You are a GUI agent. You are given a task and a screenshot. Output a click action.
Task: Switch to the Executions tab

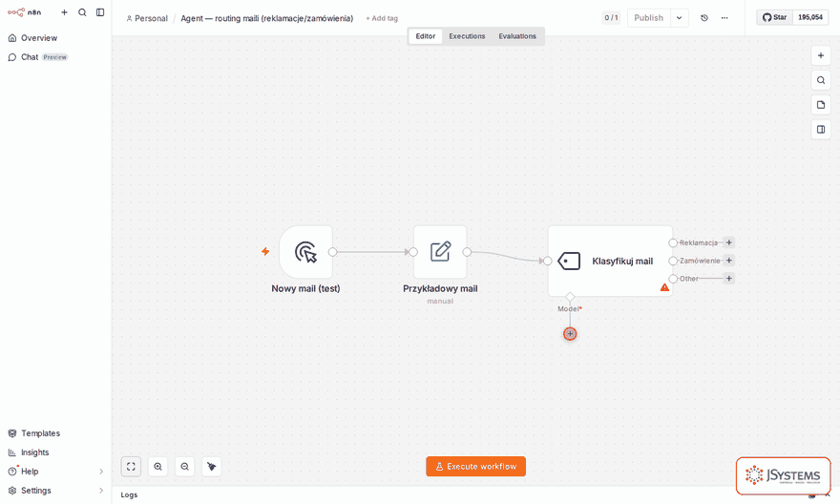point(467,36)
